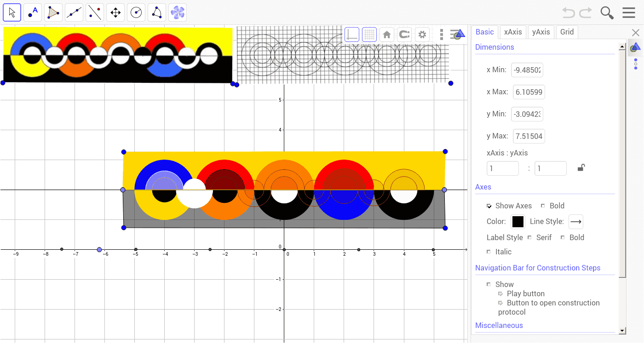This screenshot has width=644, height=345.
Task: Toggle grid display in style bar
Action: (x=369, y=34)
